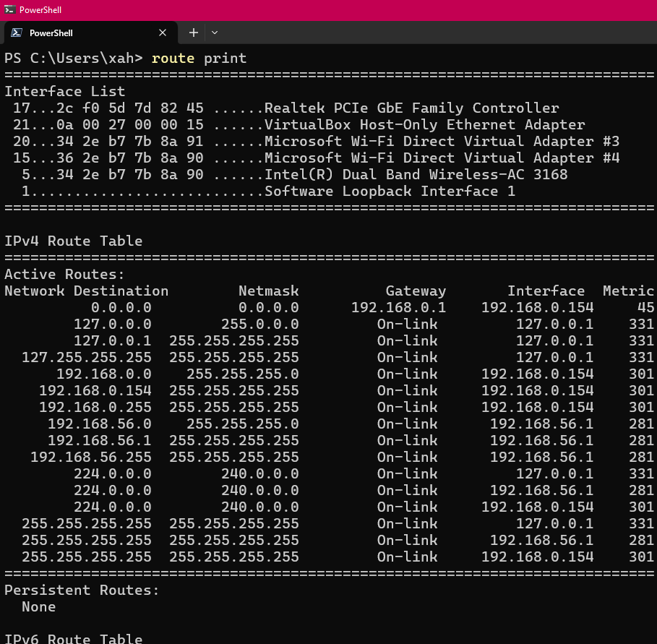Click the Intel(R) Dual Band Wireless-AC 3168 entry
The width and height of the screenshot is (657, 644).
point(416,174)
